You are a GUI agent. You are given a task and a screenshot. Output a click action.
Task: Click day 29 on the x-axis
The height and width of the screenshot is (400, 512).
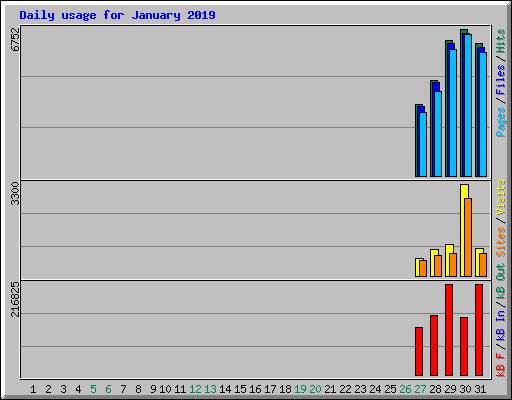pos(450,389)
